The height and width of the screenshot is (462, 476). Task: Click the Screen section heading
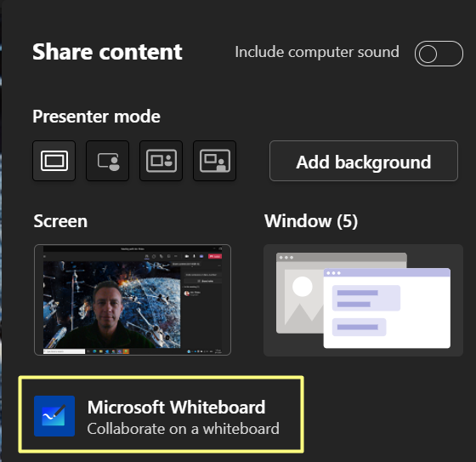tap(60, 221)
